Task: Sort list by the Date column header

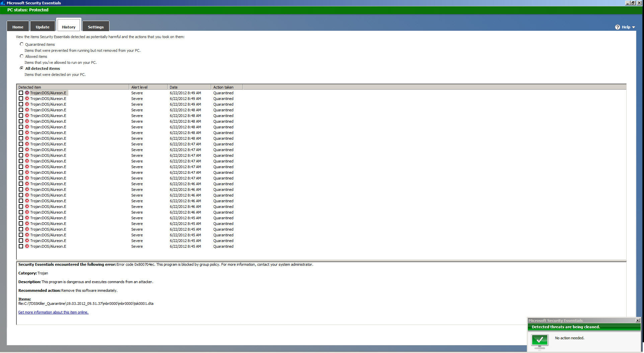Action: tap(189, 87)
